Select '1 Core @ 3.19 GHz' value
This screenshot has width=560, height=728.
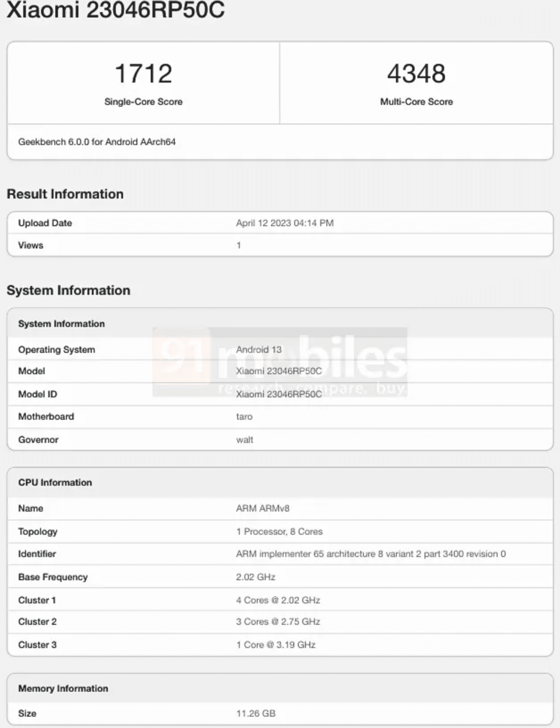(276, 645)
